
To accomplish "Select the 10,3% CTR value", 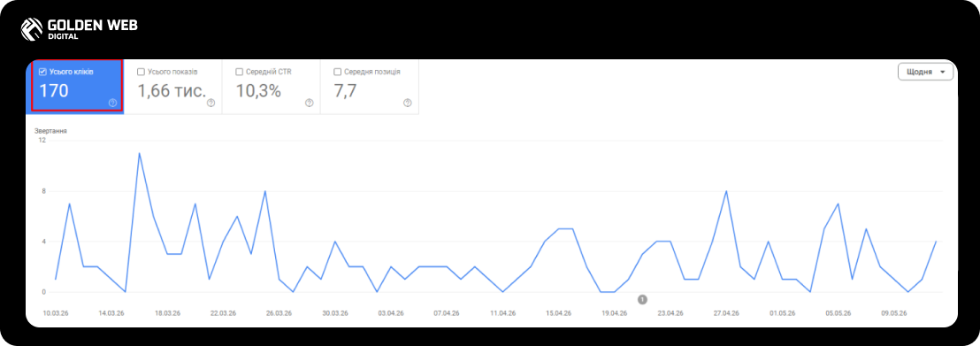I will (258, 91).
